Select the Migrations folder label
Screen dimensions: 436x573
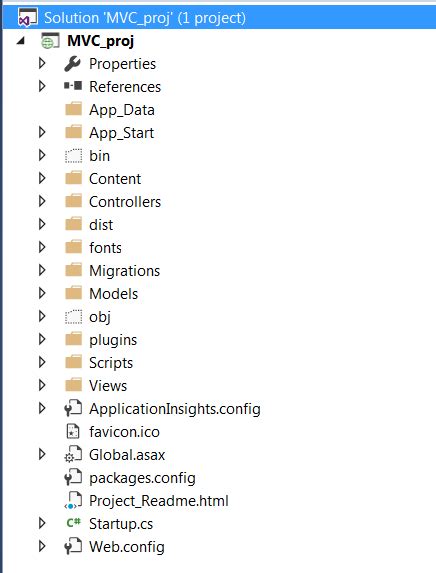[125, 271]
